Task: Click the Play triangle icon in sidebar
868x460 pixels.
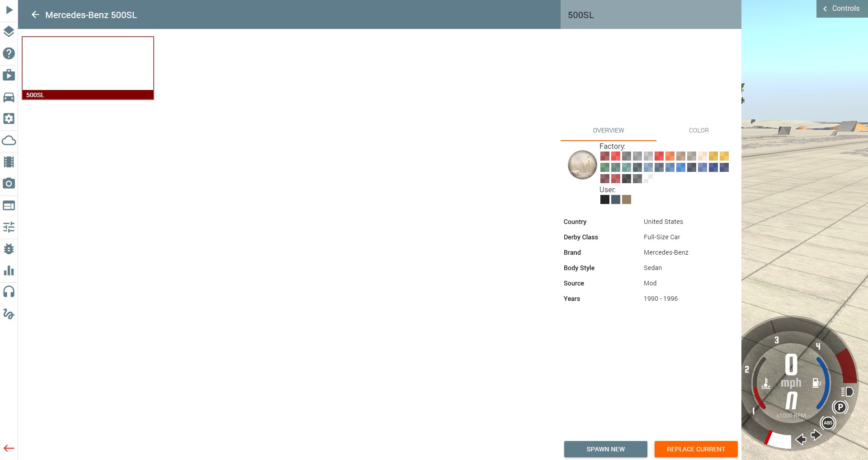Action: point(9,10)
